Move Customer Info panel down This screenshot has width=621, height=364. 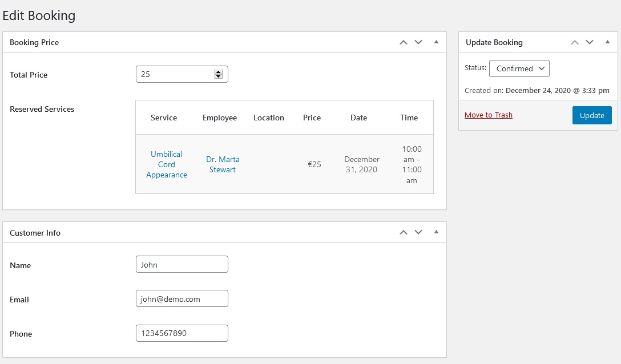(x=418, y=233)
